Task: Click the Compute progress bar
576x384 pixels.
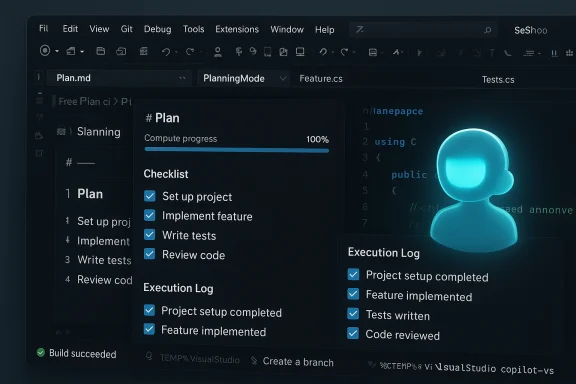Action: click(237, 150)
